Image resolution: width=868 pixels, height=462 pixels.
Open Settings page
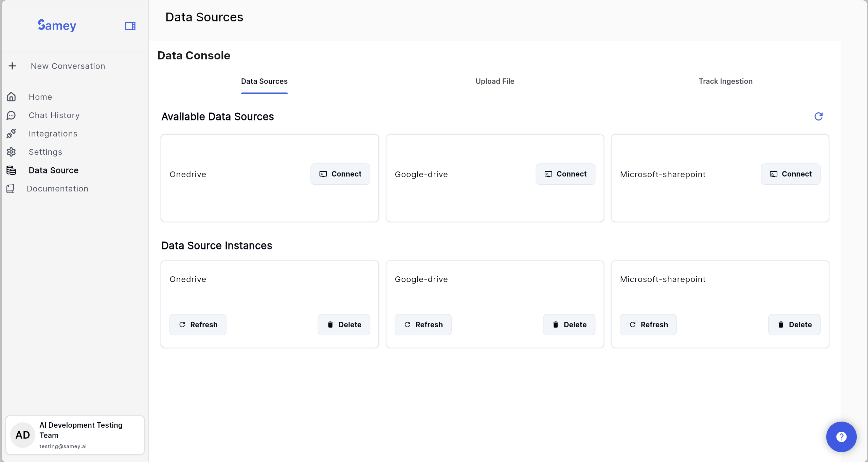[x=46, y=152]
